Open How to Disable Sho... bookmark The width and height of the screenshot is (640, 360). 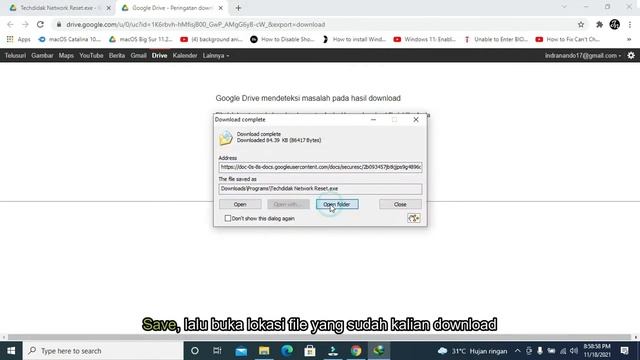click(282, 39)
